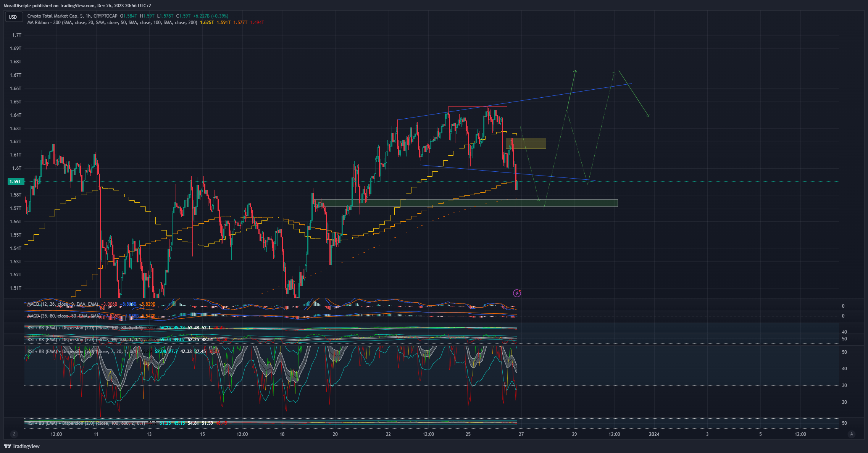Select RSI + BB legend with close, 14, 100

click(x=85, y=340)
